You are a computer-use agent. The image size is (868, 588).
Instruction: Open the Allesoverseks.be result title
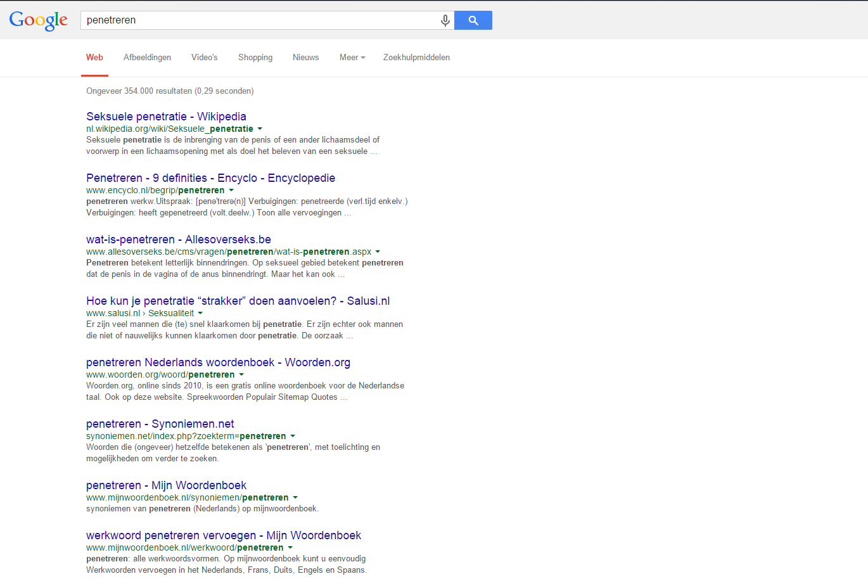[x=179, y=240]
